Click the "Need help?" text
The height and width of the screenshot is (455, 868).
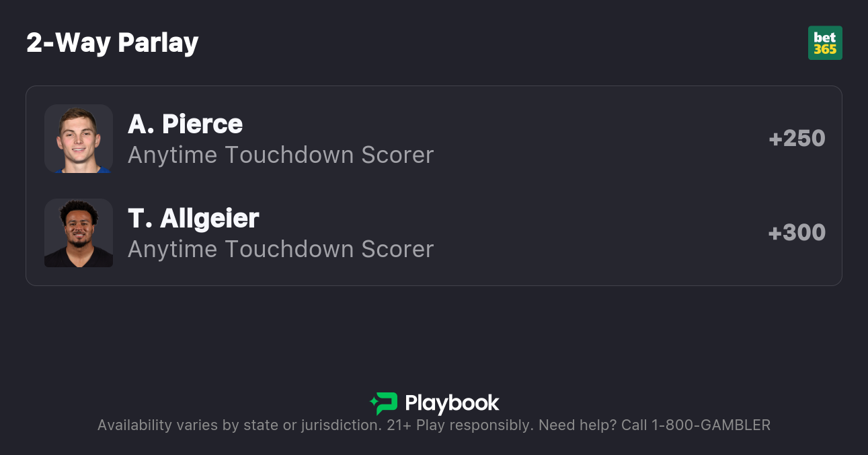point(578,425)
